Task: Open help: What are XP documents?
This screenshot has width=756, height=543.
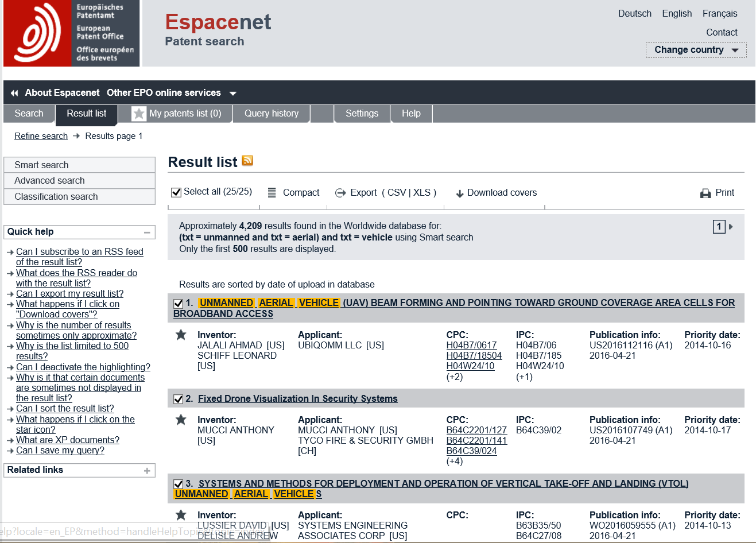Action: point(68,440)
